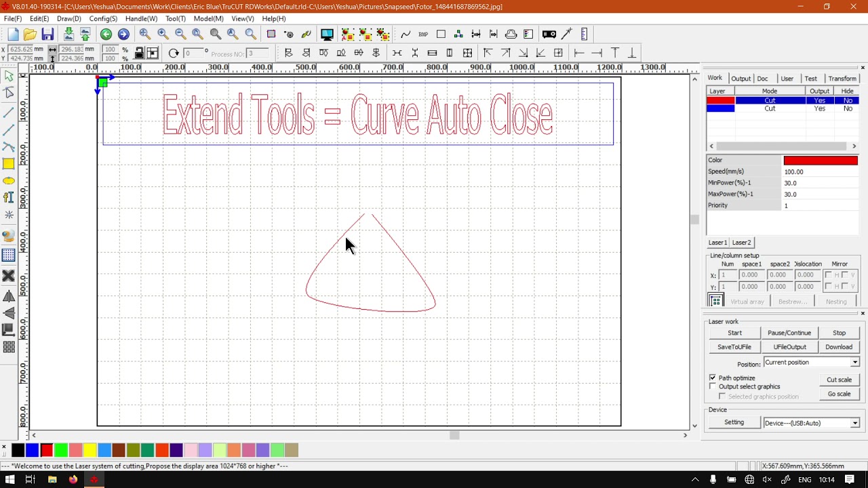Click the Cut scale button
Image resolution: width=868 pixels, height=488 pixels.
tap(839, 380)
